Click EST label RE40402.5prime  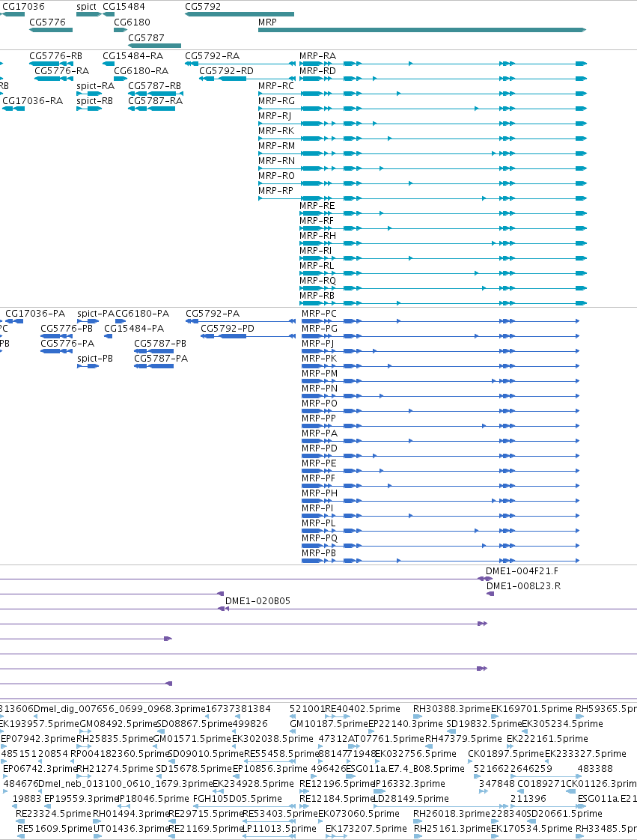[x=363, y=709]
